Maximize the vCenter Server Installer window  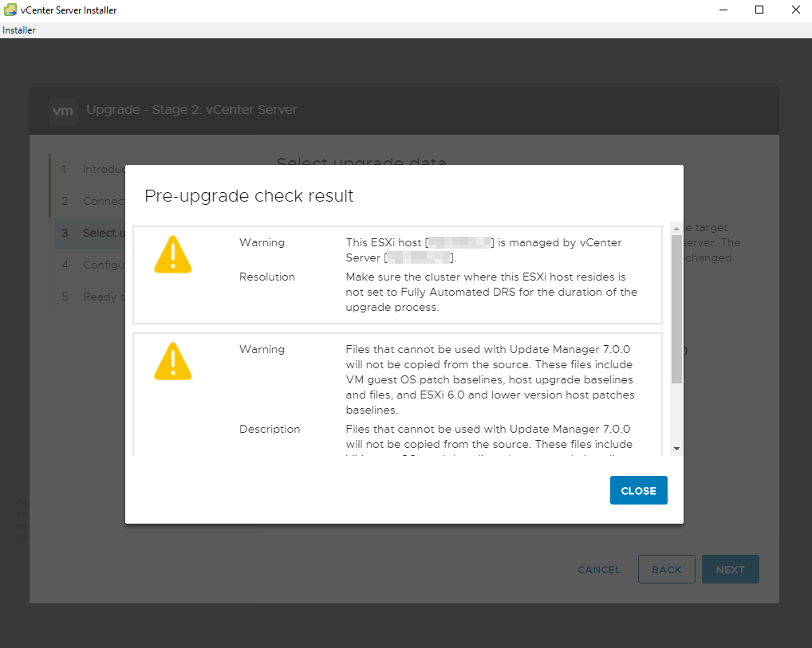pos(759,10)
